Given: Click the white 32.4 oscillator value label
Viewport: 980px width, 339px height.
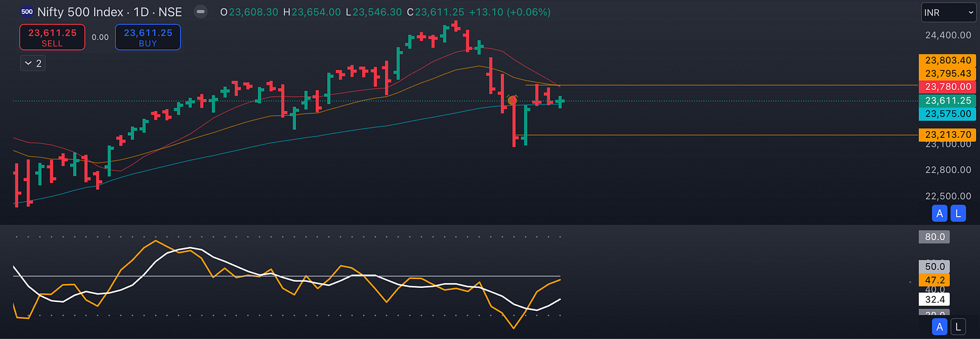Looking at the screenshot, I should tap(934, 299).
